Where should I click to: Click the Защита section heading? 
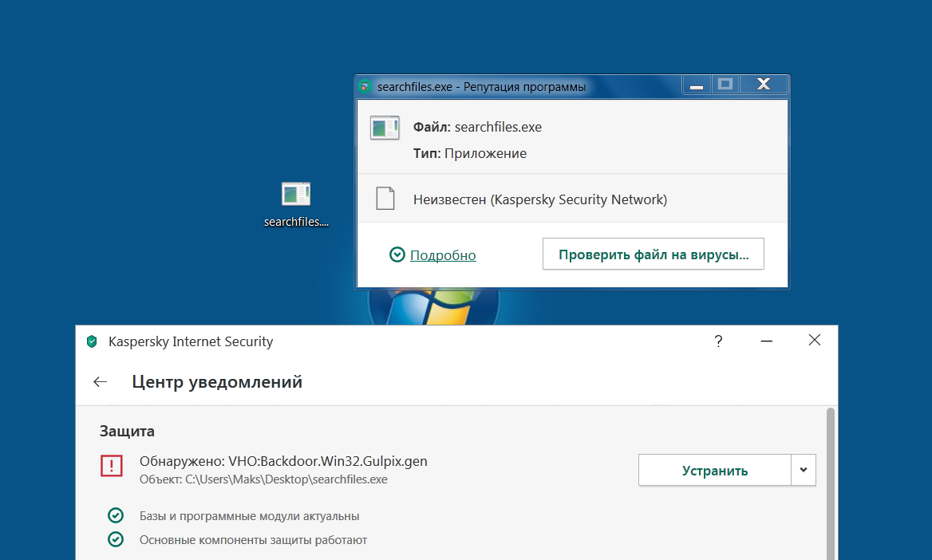(x=127, y=431)
